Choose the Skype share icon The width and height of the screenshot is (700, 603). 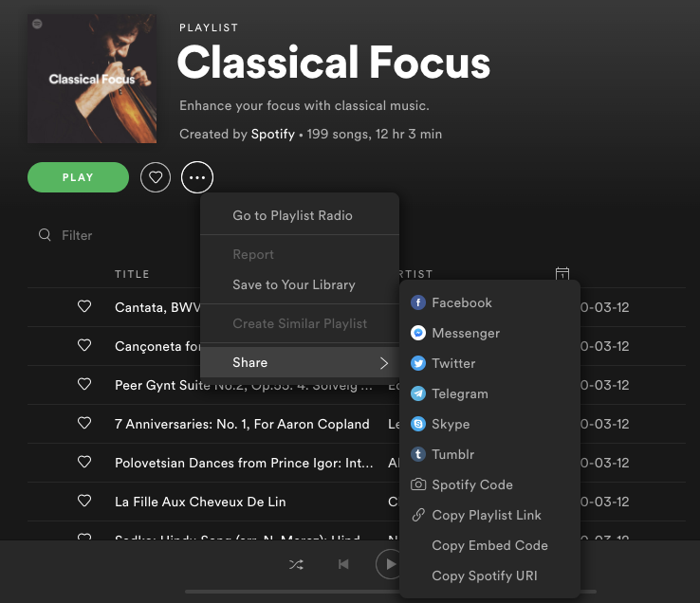coord(418,425)
